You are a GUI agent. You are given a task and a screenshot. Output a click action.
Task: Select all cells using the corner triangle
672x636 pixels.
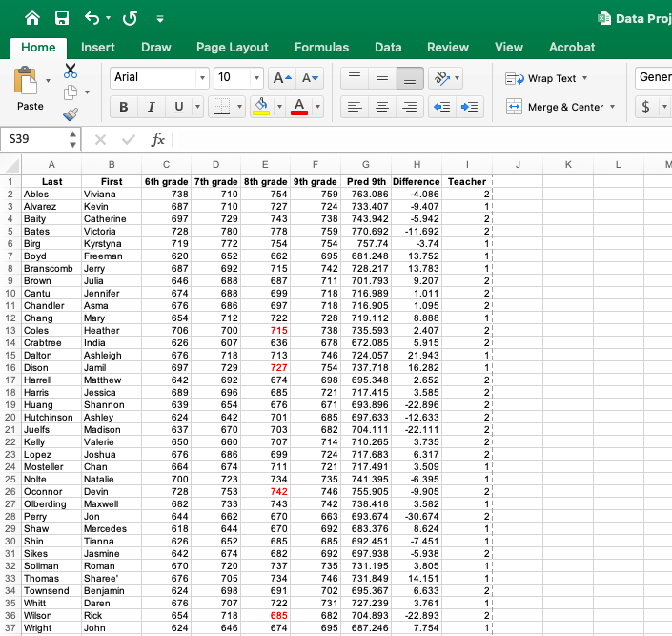point(11,165)
